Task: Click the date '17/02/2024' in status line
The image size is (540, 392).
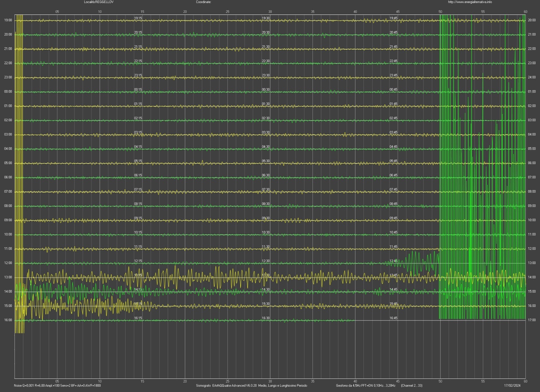Action: tap(512, 385)
